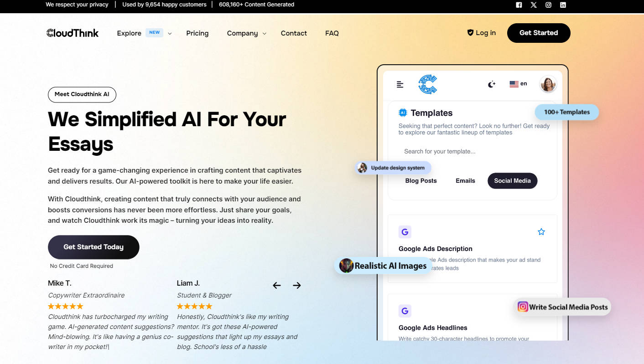This screenshot has height=364, width=644.
Task: Expand the Company menu chevron
Action: pos(265,34)
